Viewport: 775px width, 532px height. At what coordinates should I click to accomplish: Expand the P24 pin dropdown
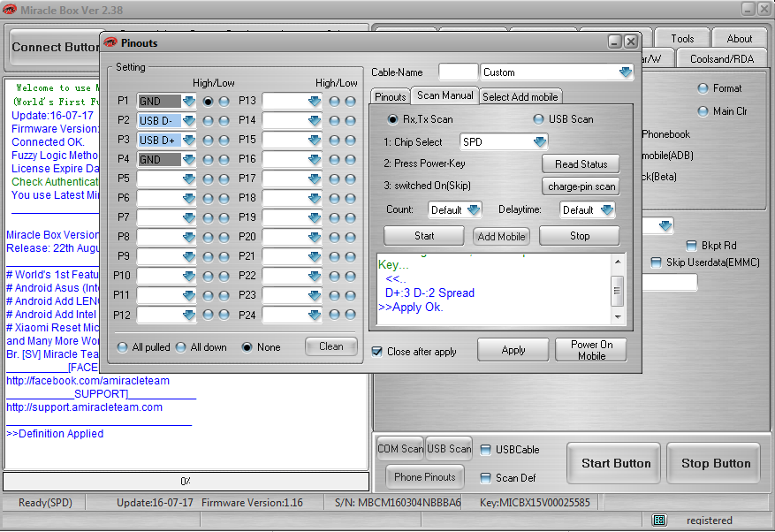(x=315, y=315)
